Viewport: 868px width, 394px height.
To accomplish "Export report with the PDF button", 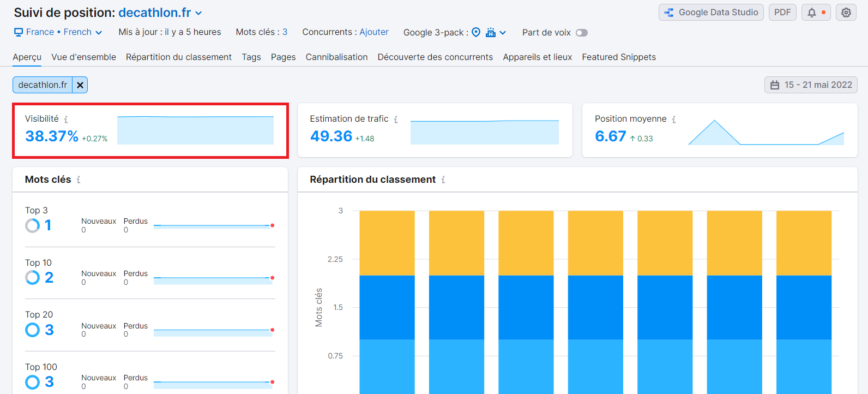I will point(782,13).
